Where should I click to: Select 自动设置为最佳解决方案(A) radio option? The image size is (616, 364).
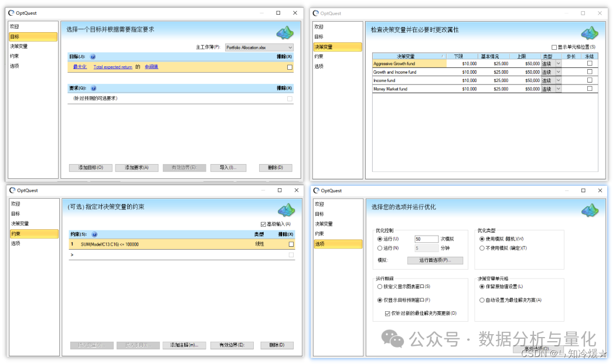pos(482,300)
